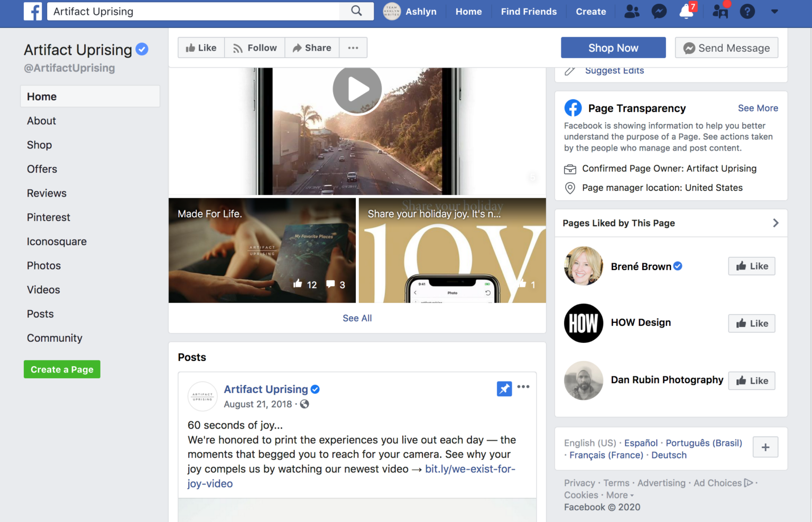This screenshot has height=522, width=812.
Task: Click the globe privacy icon on the post
Action: [304, 404]
